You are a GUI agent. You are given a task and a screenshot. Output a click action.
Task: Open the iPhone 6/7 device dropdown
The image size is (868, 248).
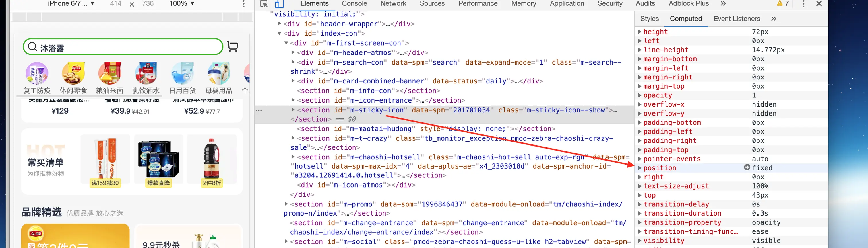tap(71, 4)
